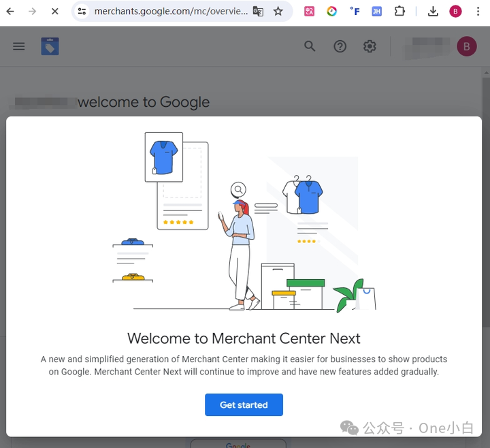Click the Get started button
Viewport: 490px width, 448px height.
coord(244,404)
